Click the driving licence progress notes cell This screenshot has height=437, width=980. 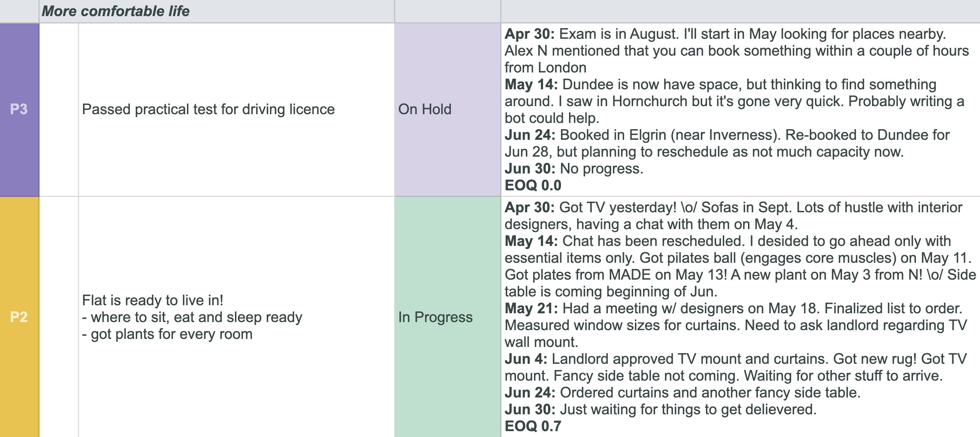click(740, 109)
